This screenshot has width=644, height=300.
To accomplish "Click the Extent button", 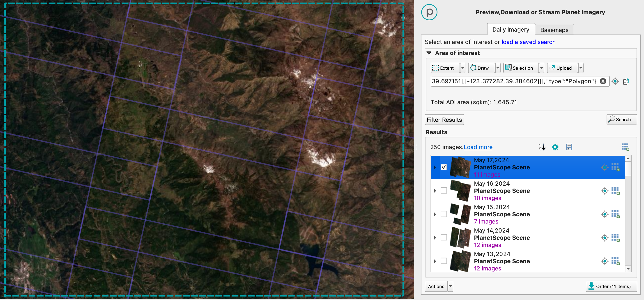I will point(445,68).
